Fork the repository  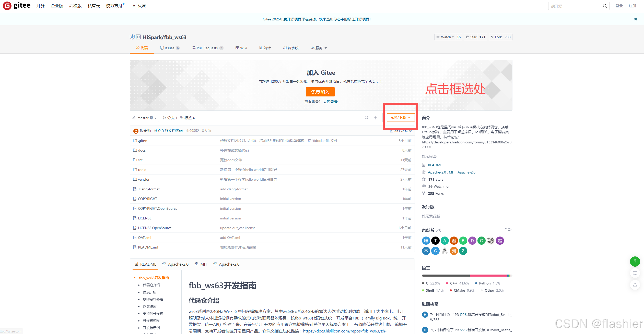tap(496, 37)
